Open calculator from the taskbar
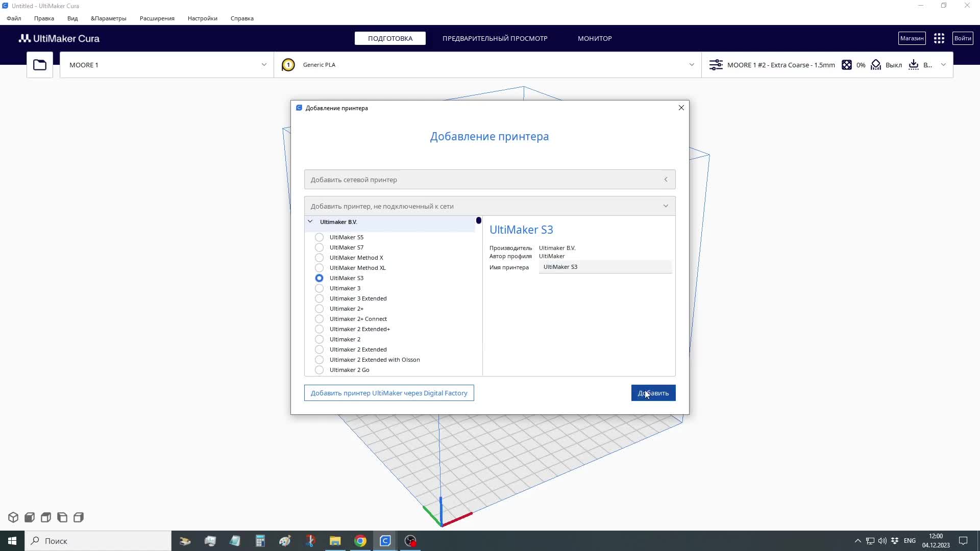The height and width of the screenshot is (551, 980). (x=260, y=541)
